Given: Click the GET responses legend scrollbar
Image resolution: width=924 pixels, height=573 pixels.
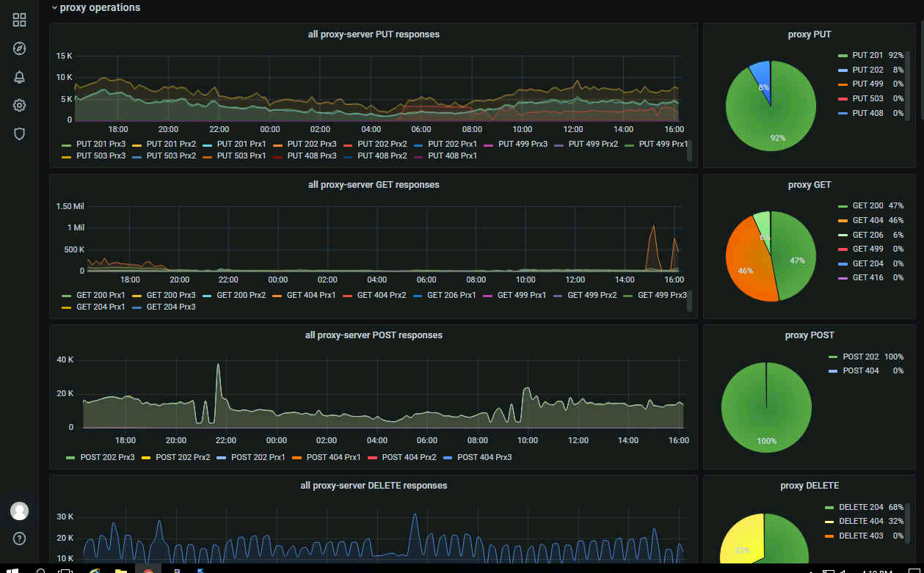Looking at the screenshot, I should 689,301.
